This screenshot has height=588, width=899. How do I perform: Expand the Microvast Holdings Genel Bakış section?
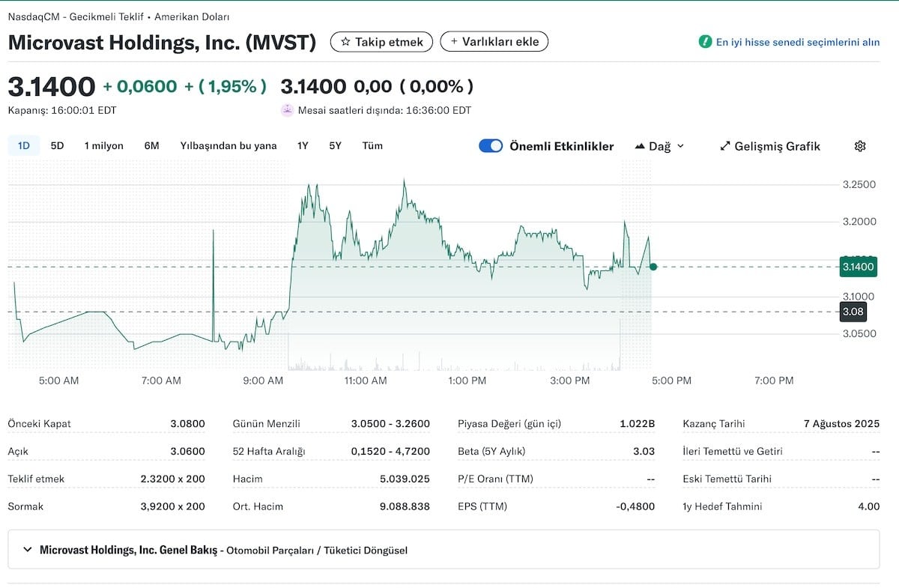coord(444,550)
